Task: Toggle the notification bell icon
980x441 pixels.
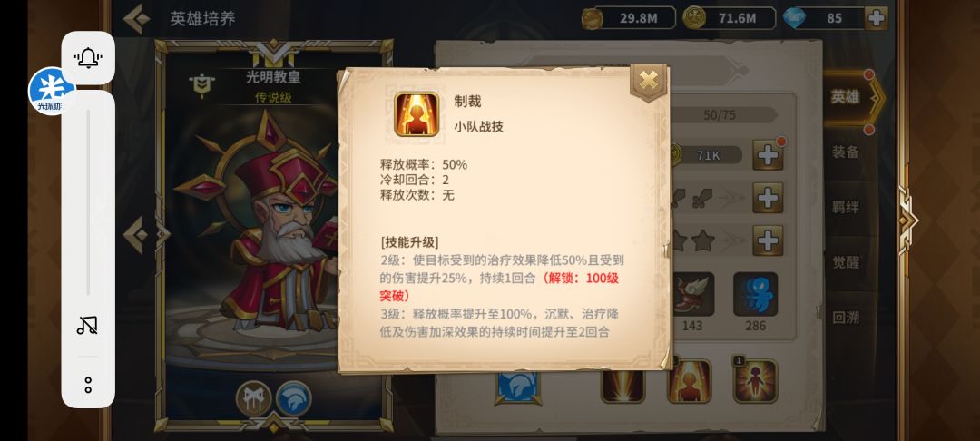Action: (88, 57)
